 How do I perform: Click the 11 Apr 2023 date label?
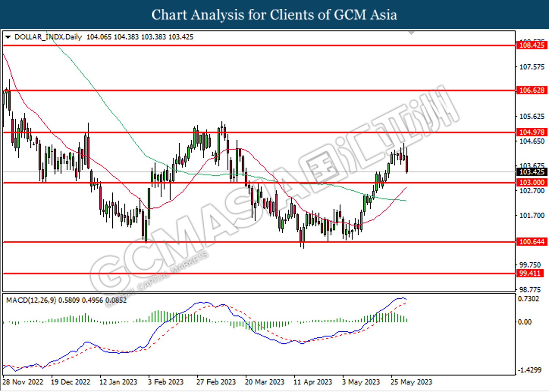[x=313, y=382]
